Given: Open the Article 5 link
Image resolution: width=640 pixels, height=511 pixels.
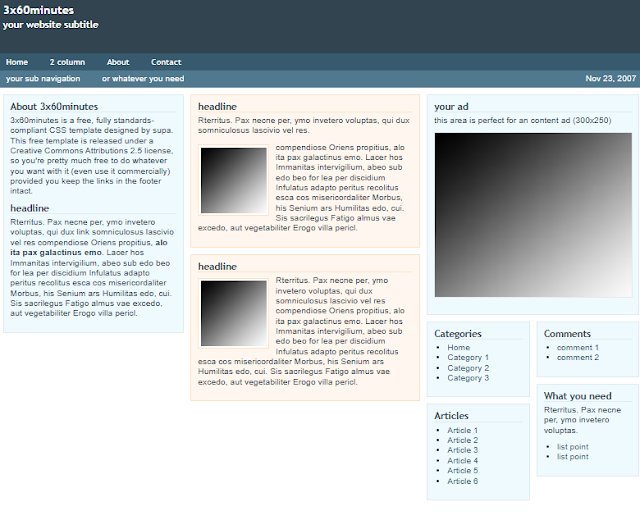Looking at the screenshot, I should [x=462, y=471].
